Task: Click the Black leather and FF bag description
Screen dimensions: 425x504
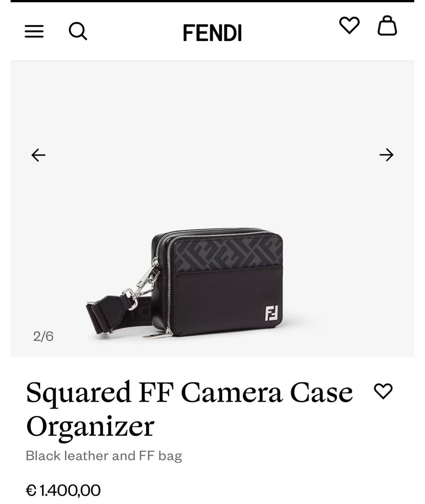Action: (x=104, y=456)
